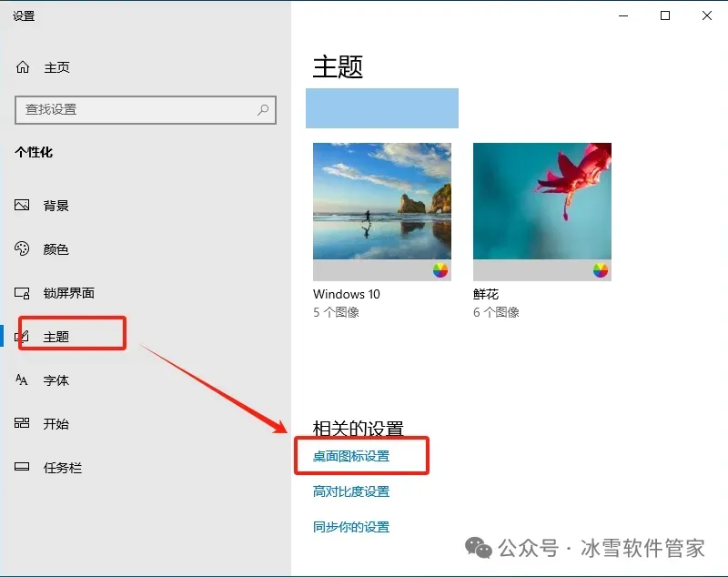The width and height of the screenshot is (728, 577).
Task: Click the Start tiles icon
Action: point(22,423)
